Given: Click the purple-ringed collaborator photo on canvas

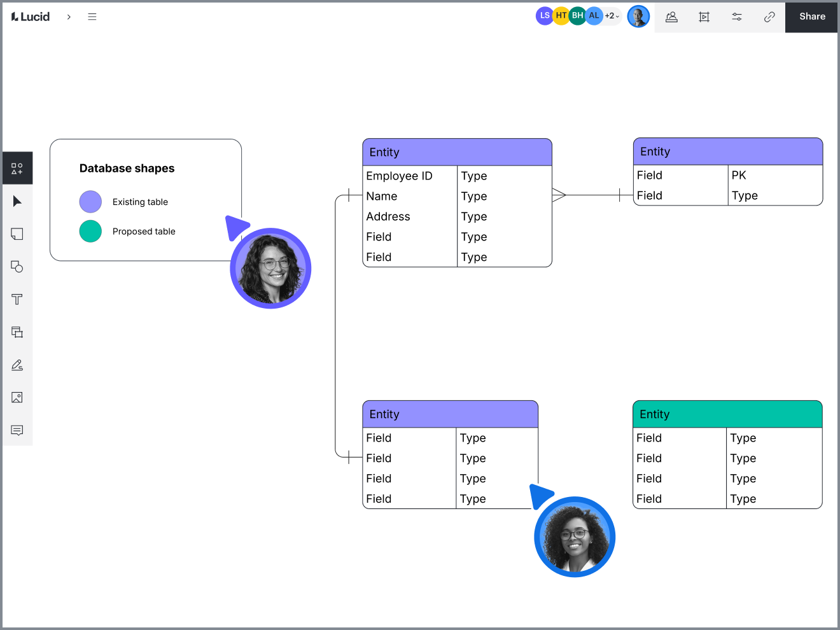Looking at the screenshot, I should 270,268.
